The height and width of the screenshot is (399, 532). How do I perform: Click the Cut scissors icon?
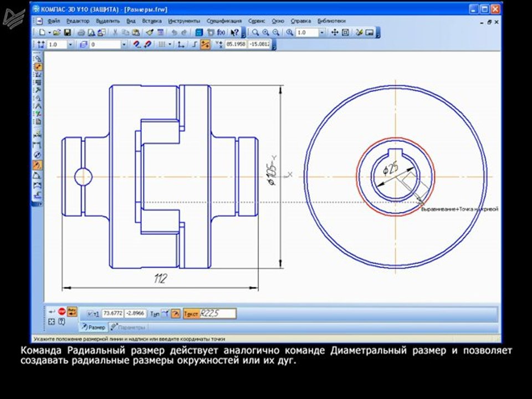click(x=115, y=33)
